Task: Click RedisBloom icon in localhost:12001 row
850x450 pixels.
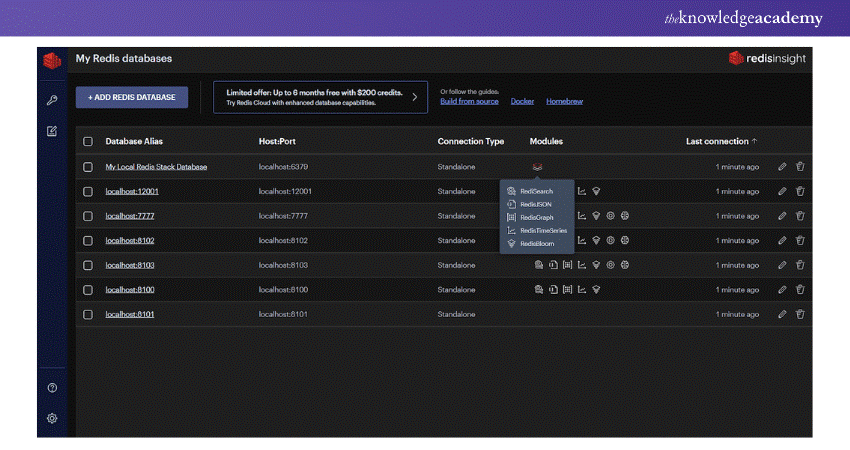Action: coord(596,191)
